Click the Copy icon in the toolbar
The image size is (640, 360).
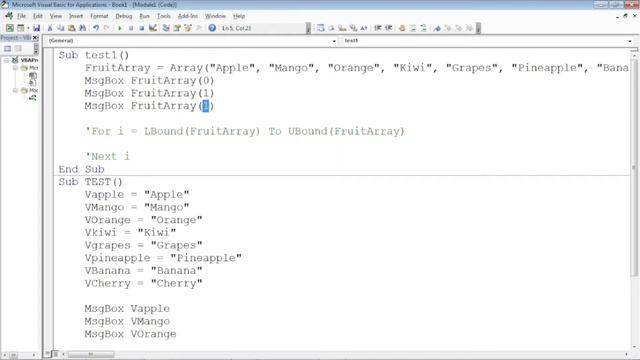(x=60, y=28)
